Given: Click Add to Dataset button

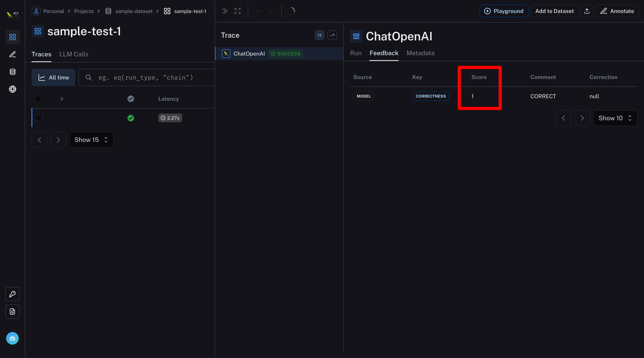Looking at the screenshot, I should pyautogui.click(x=555, y=11).
